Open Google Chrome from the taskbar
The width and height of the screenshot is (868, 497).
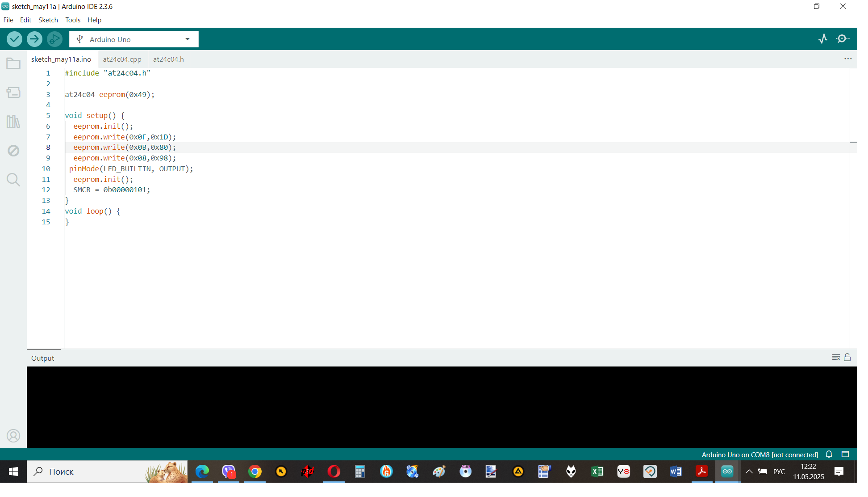pos(255,472)
